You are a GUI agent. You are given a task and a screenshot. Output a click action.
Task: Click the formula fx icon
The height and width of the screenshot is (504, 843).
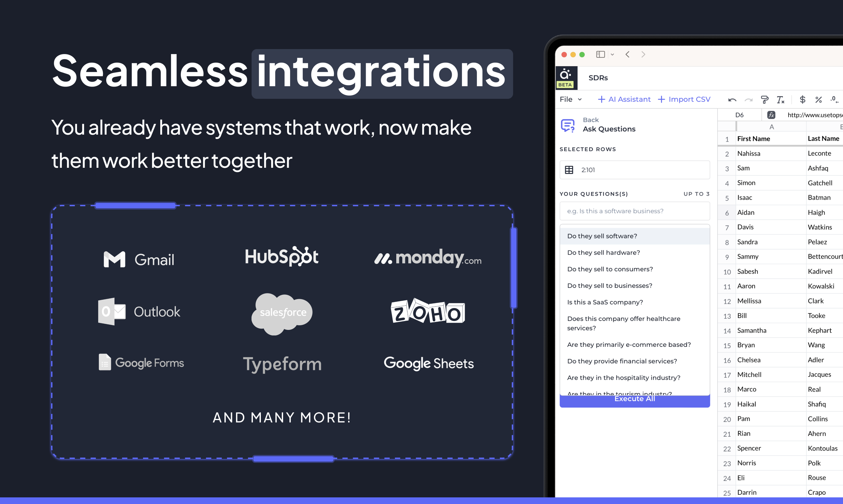click(x=771, y=115)
